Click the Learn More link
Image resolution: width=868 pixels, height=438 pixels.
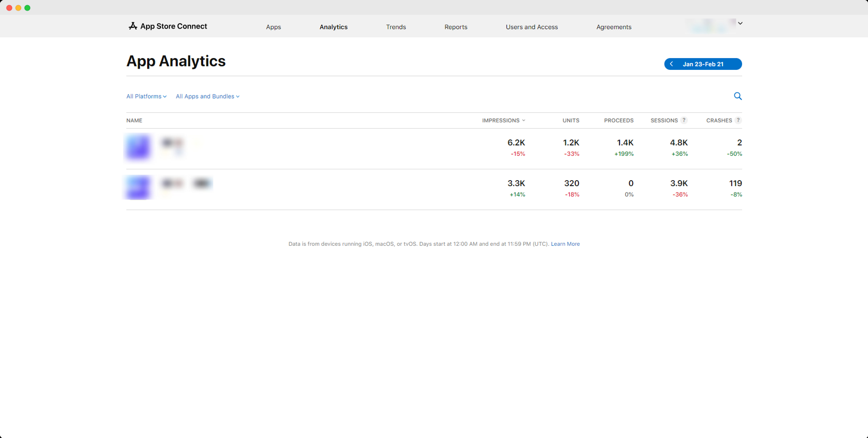(x=565, y=244)
